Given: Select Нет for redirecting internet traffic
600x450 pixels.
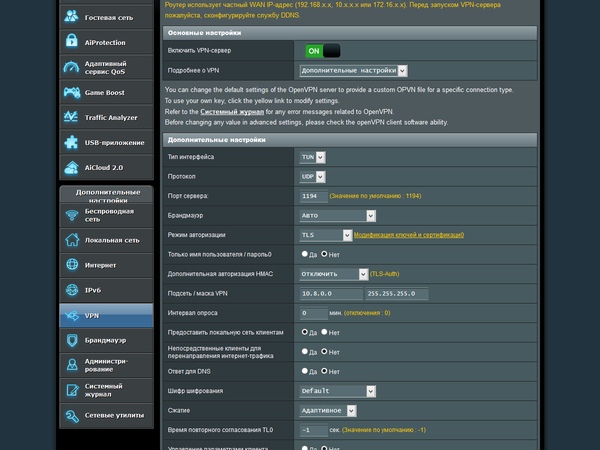Looking at the screenshot, I should (324, 351).
